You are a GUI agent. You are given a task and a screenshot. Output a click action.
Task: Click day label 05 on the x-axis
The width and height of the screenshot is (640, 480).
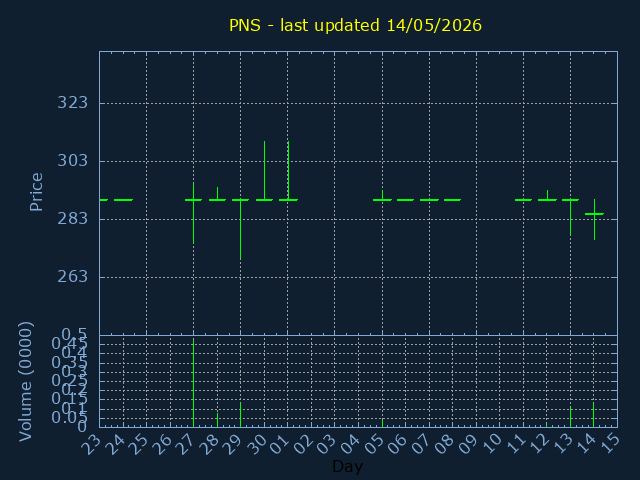pos(374,444)
